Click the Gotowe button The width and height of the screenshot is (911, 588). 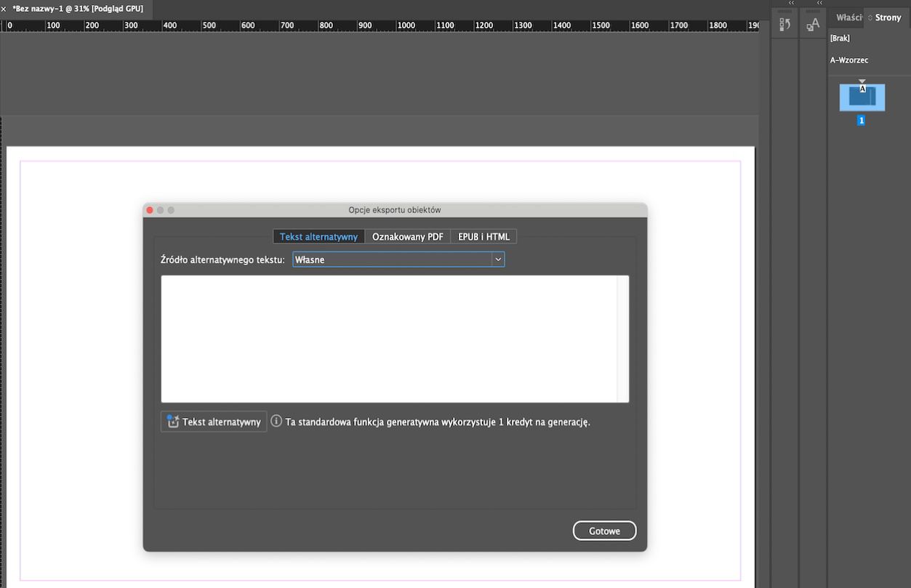604,531
